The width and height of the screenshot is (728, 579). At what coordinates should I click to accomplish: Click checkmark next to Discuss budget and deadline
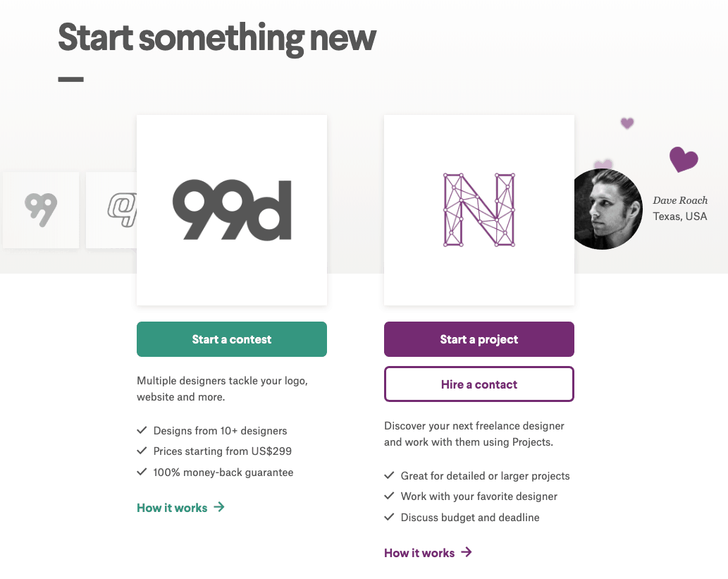point(389,517)
